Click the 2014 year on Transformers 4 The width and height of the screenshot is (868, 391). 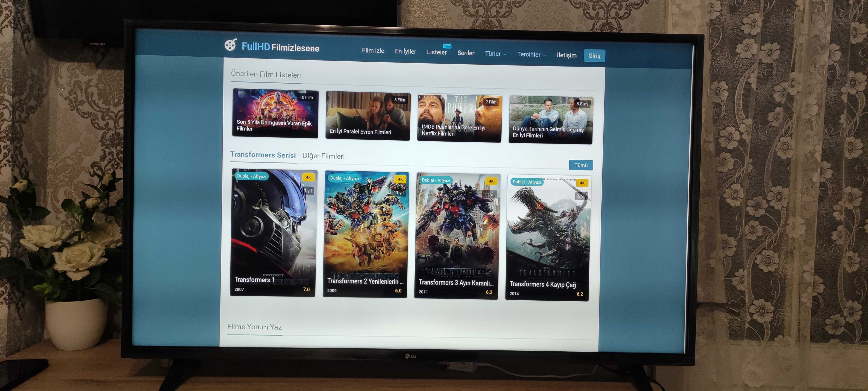tap(514, 293)
